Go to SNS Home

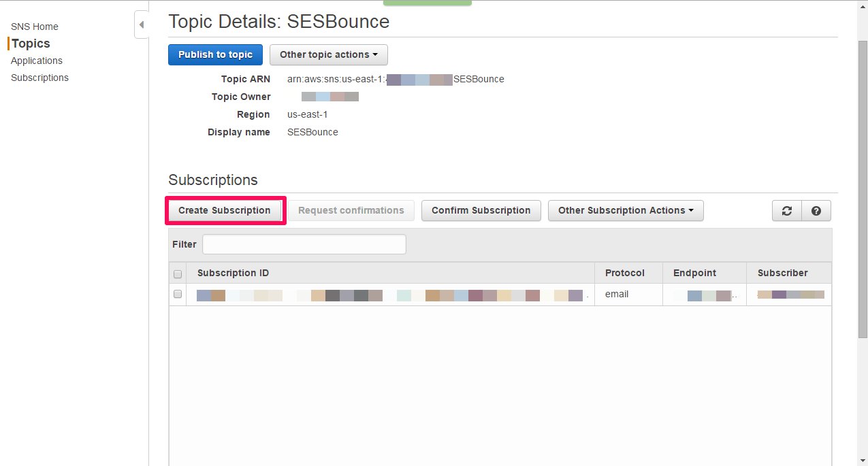pos(35,27)
